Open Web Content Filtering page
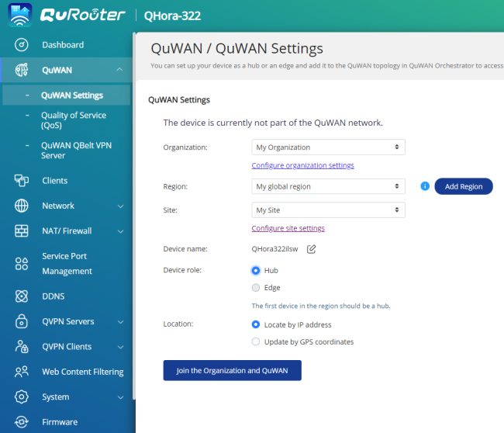 pyautogui.click(x=83, y=372)
